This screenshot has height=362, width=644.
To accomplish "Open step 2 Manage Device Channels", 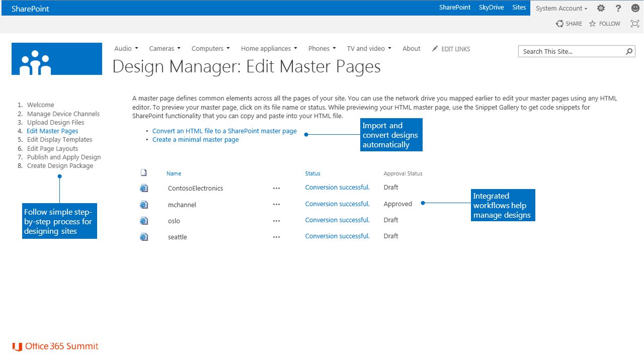I will 63,114.
